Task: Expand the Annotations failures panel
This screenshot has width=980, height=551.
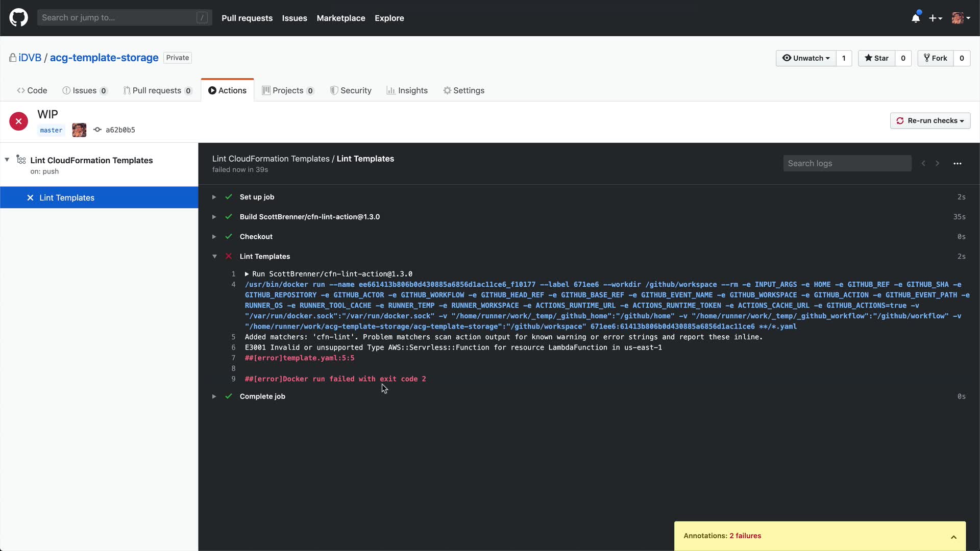Action: (953, 536)
